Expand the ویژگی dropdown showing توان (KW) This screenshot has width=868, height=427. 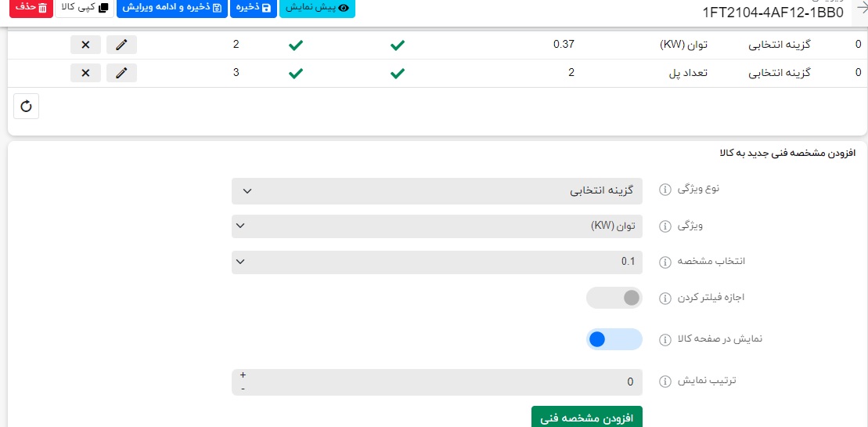(x=437, y=226)
